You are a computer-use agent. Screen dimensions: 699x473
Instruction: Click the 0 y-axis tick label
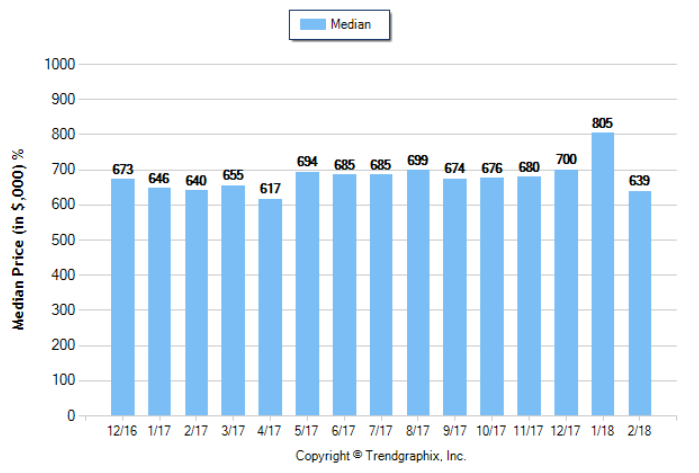[71, 415]
